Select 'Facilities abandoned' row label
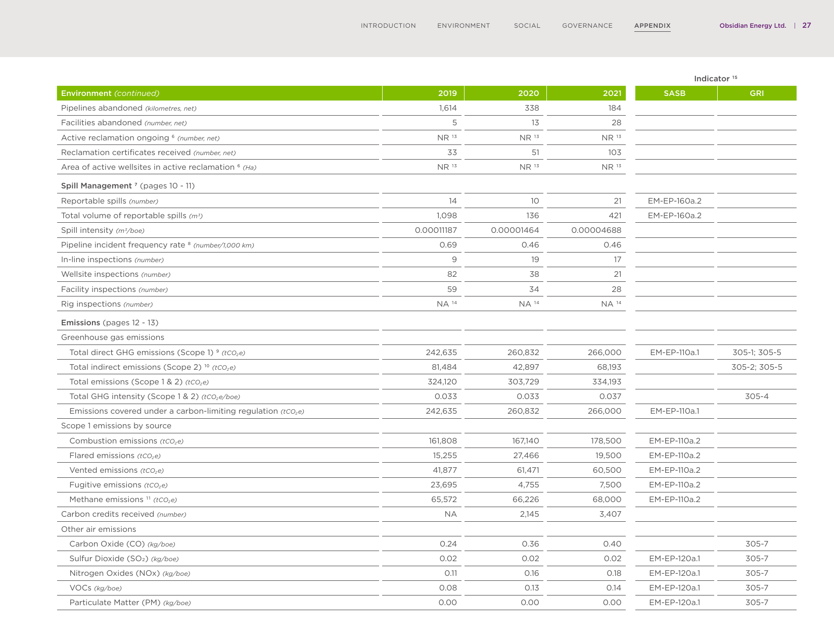834x644 pixels. (x=124, y=123)
